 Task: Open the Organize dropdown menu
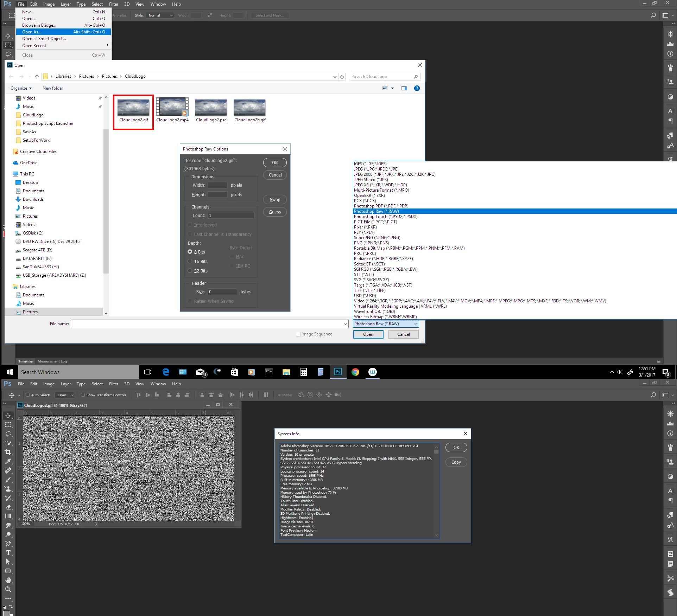click(21, 88)
